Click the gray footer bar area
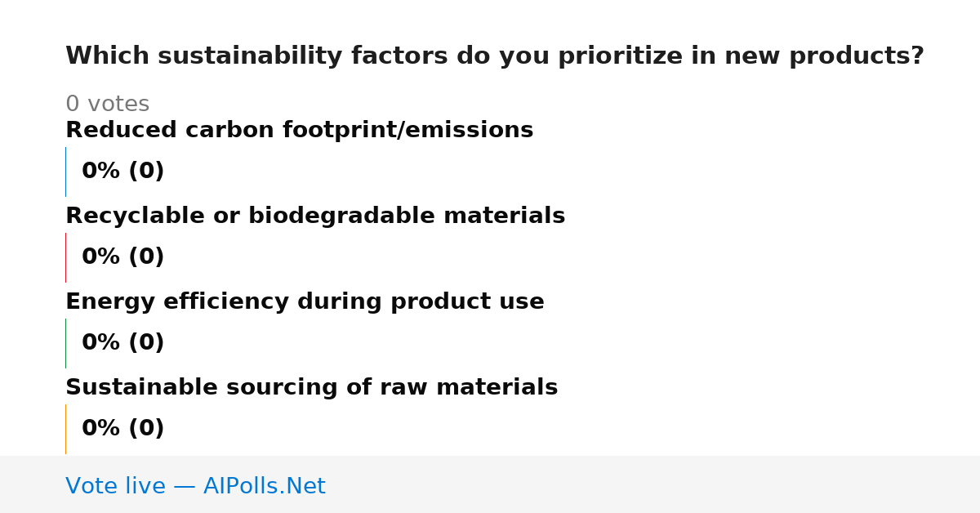Image resolution: width=980 pixels, height=513 pixels. pyautogui.click(x=490, y=484)
